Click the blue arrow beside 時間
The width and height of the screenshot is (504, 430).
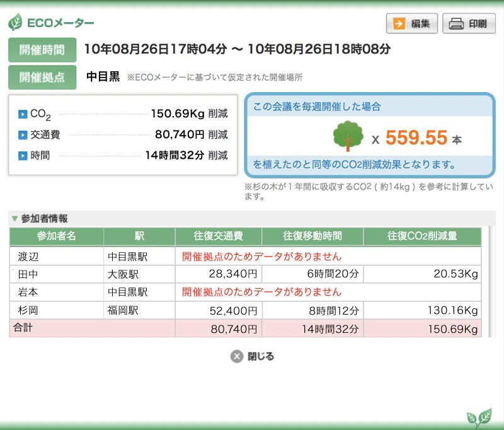pos(23,156)
